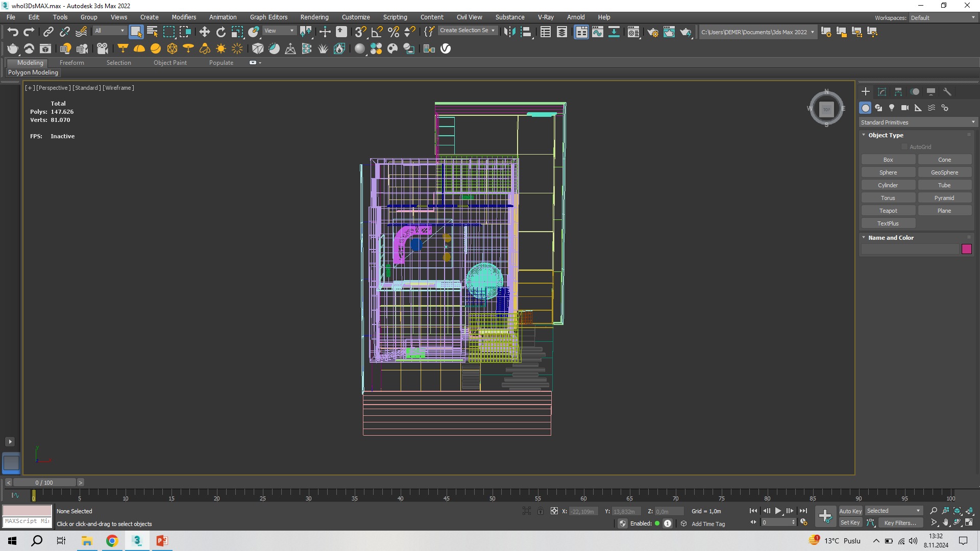
Task: Collapse the Object Type rollout
Action: (886, 135)
